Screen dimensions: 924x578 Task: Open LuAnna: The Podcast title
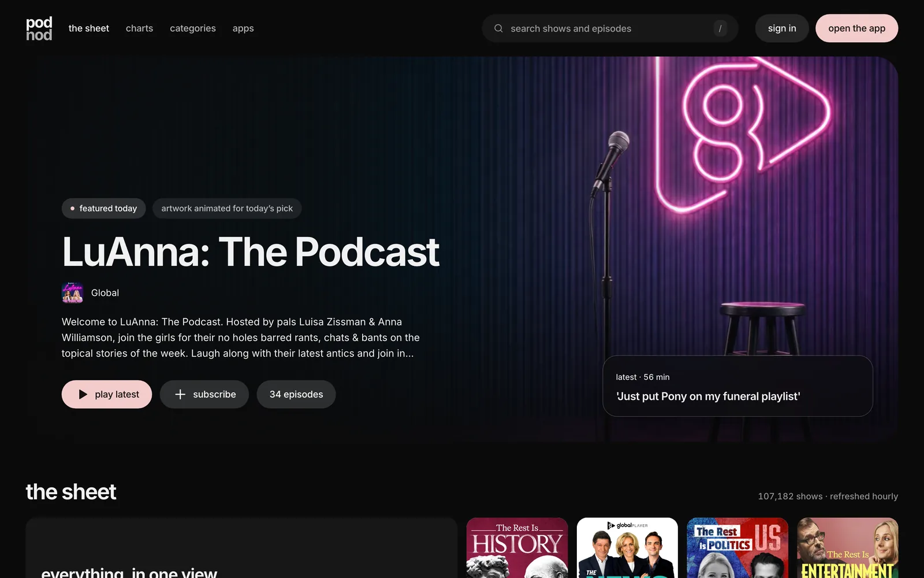251,252
